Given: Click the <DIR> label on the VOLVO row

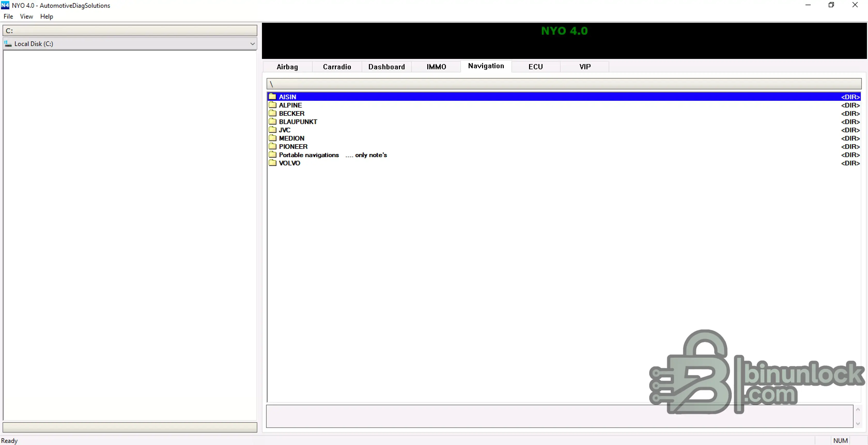Looking at the screenshot, I should pyautogui.click(x=850, y=163).
